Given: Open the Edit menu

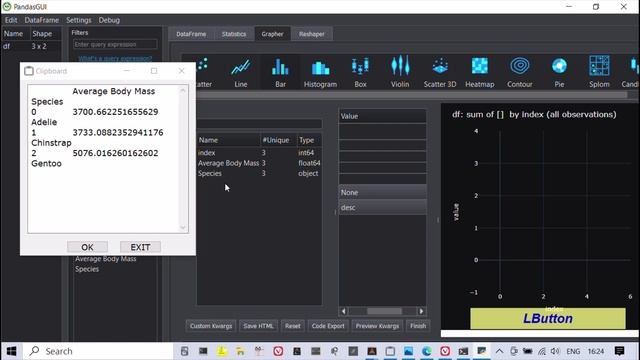Looking at the screenshot, I should pyautogui.click(x=11, y=20).
